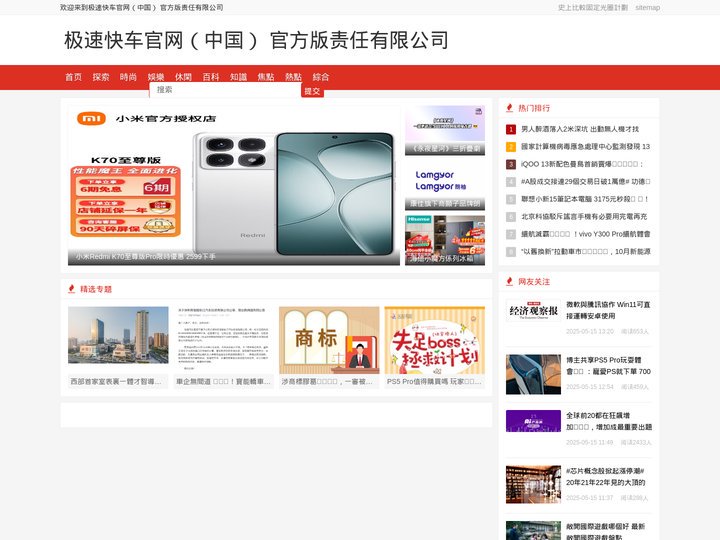Click the red 提交 submit button
This screenshot has height=540, width=720.
coord(312,91)
